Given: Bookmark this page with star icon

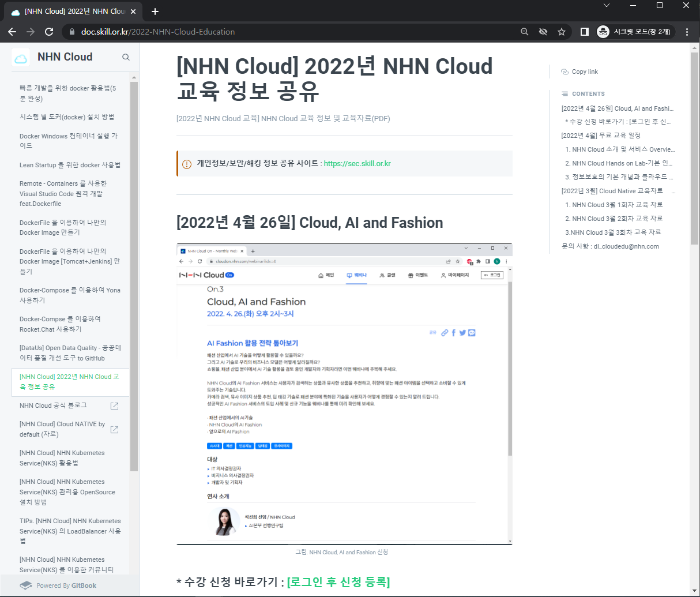Looking at the screenshot, I should [x=561, y=32].
